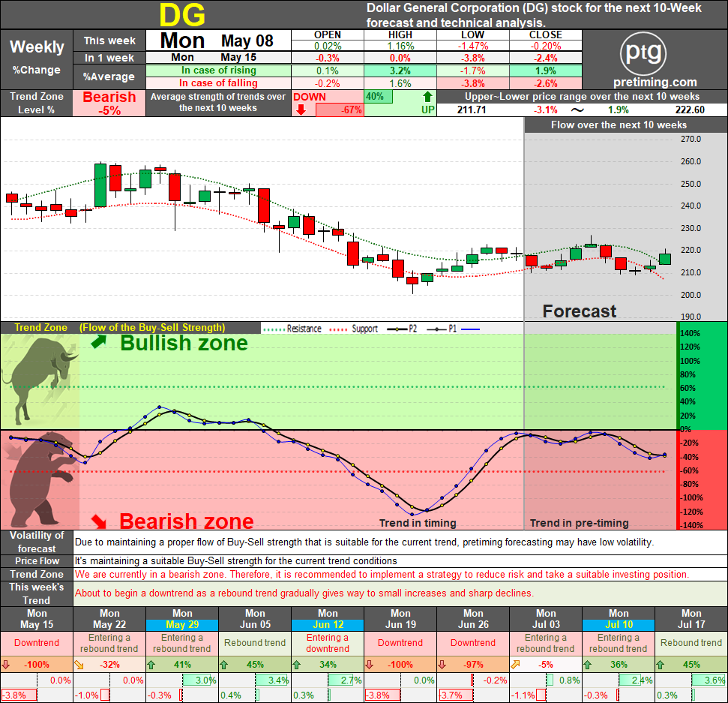Select the Mon May 22 column header
Image resolution: width=728 pixels, height=703 pixels.
click(x=109, y=619)
